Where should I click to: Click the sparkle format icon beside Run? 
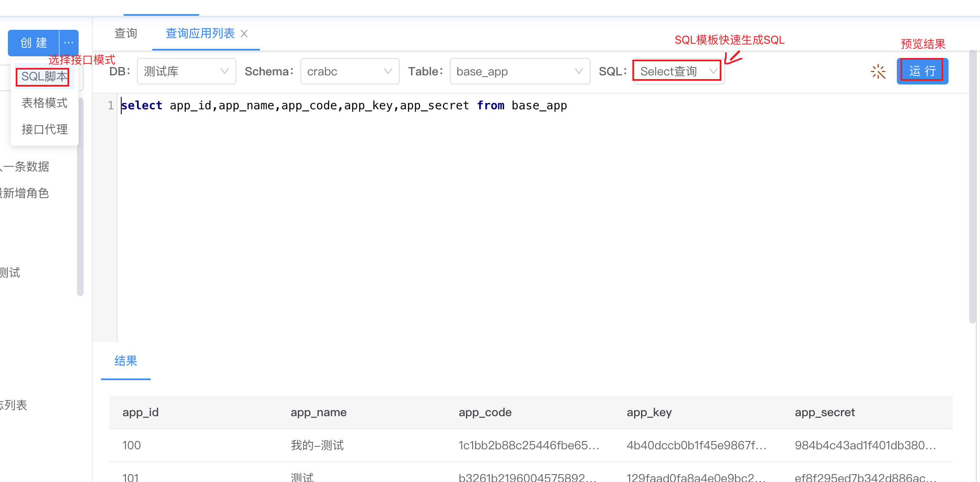878,72
